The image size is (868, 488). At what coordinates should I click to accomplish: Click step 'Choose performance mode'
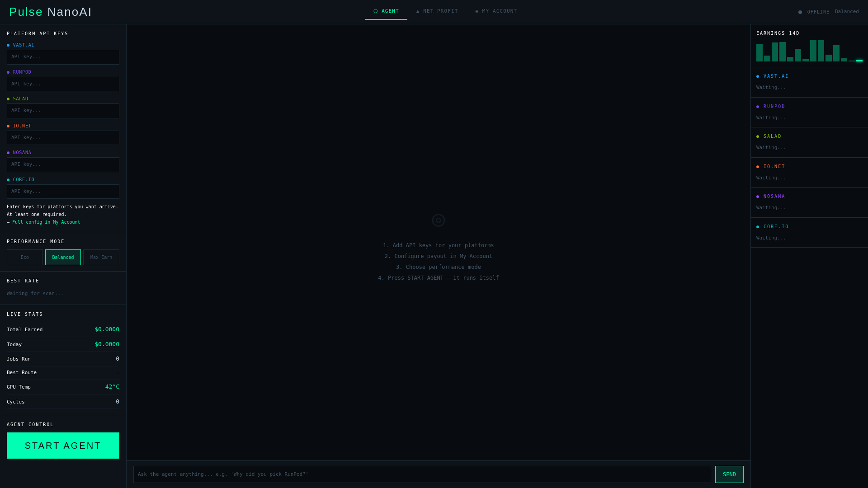click(x=439, y=267)
